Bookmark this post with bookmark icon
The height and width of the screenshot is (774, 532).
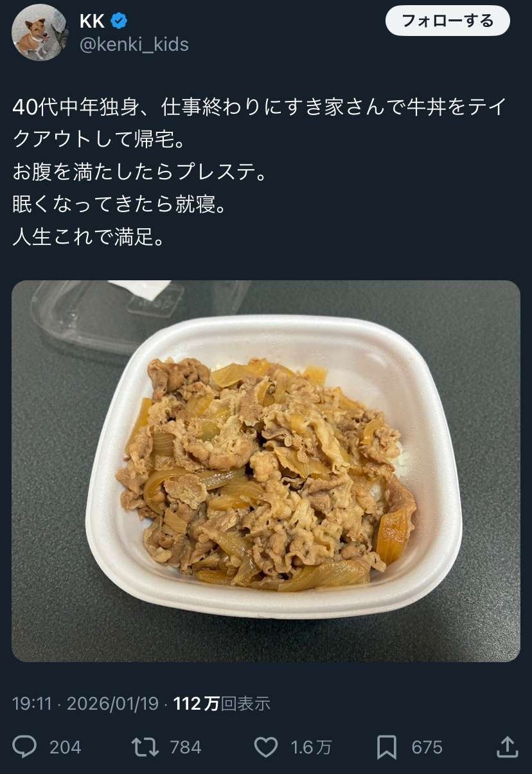point(387,746)
